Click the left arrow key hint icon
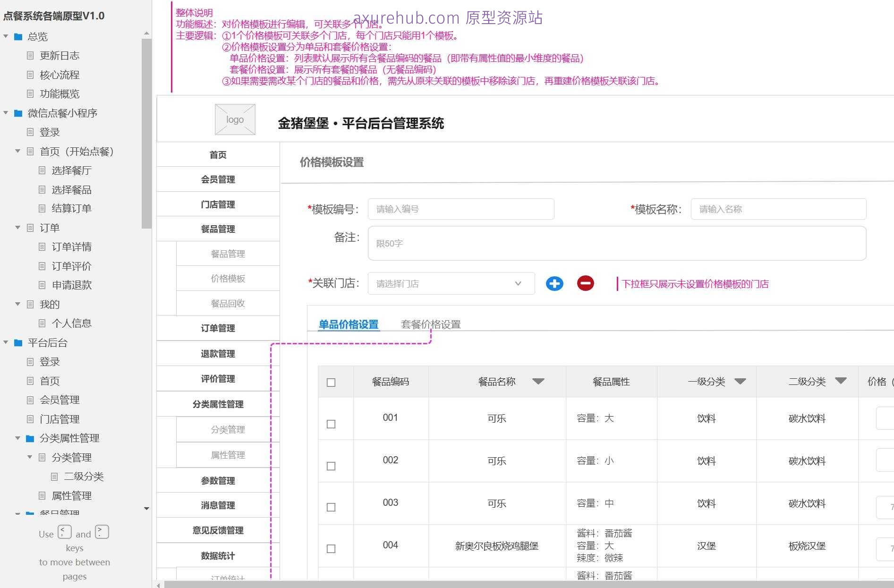894x588 pixels. [65, 532]
